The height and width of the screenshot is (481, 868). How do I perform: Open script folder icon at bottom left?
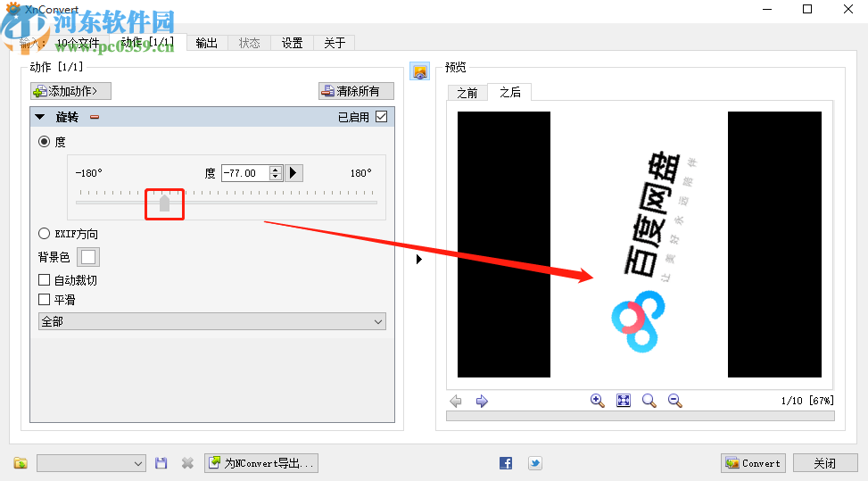21,463
